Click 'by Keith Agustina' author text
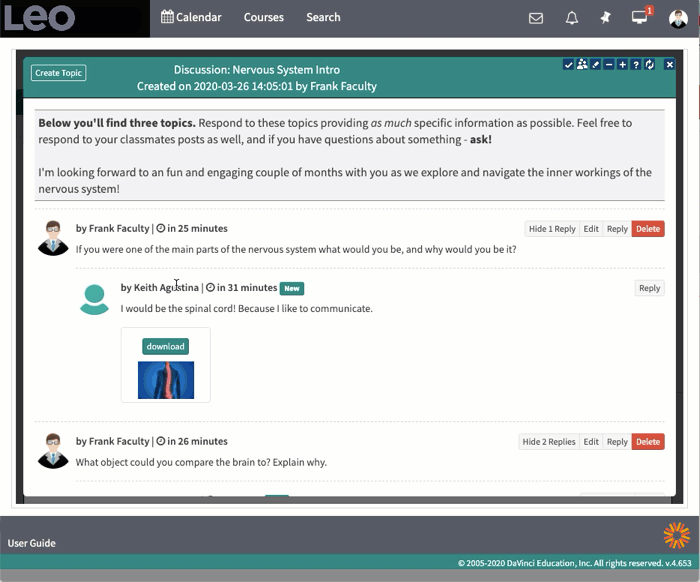 tap(159, 287)
